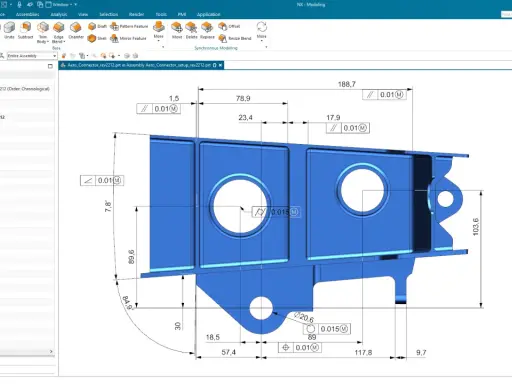The image size is (512, 384).
Task: Open the Tools ribbon tab
Action: tap(161, 14)
